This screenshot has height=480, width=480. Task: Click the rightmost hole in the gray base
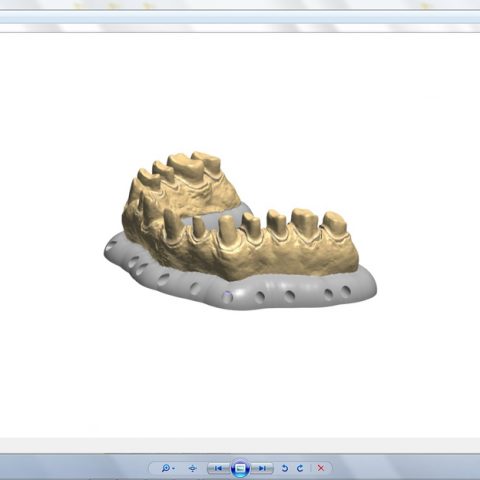click(x=346, y=292)
